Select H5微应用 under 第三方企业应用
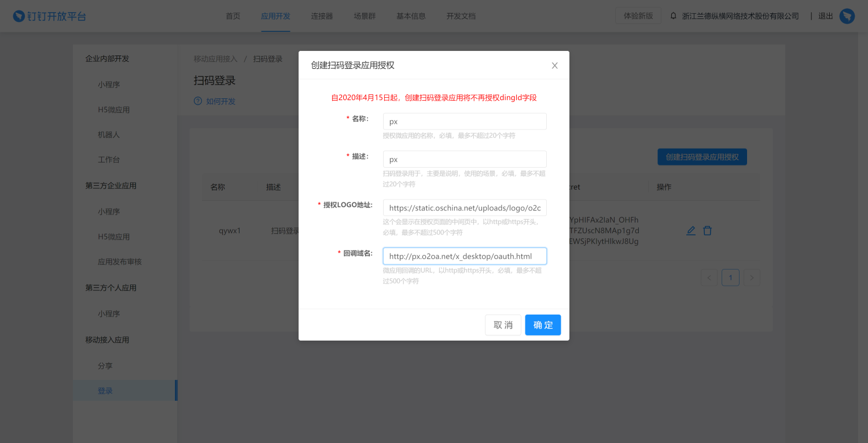 coord(114,237)
